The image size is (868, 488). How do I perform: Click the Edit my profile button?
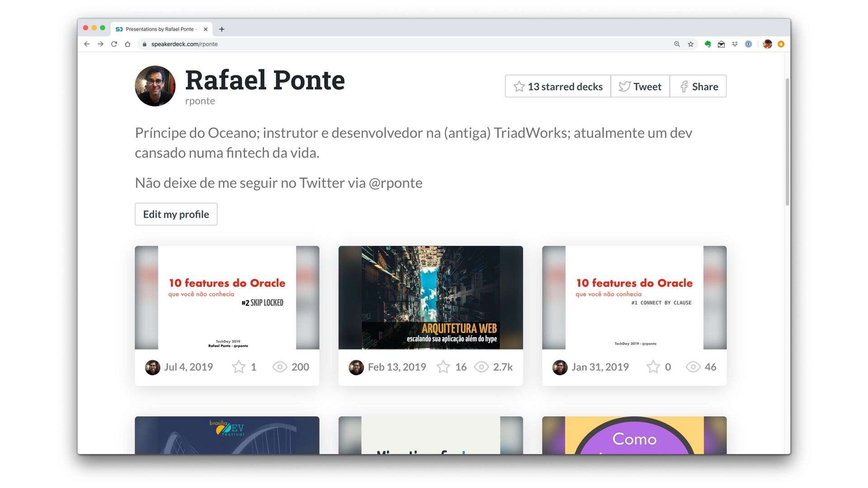176,214
